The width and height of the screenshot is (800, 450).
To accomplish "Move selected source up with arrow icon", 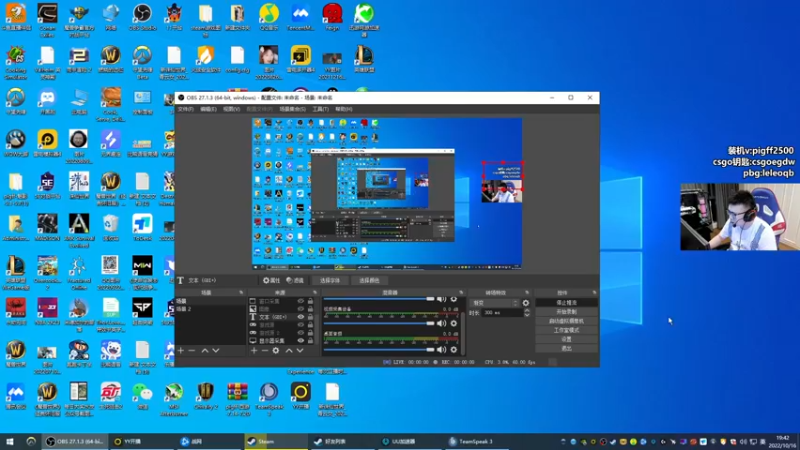I will click(x=289, y=350).
